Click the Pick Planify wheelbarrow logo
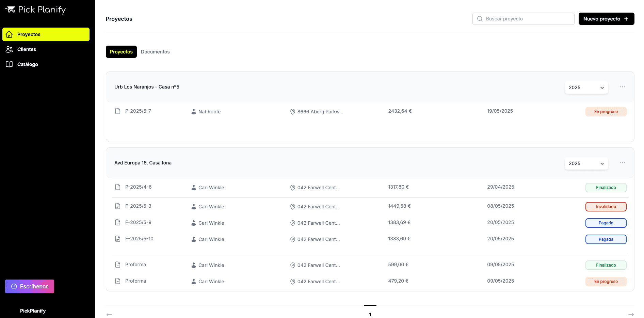This screenshot has height=318, width=644. pos(11,10)
